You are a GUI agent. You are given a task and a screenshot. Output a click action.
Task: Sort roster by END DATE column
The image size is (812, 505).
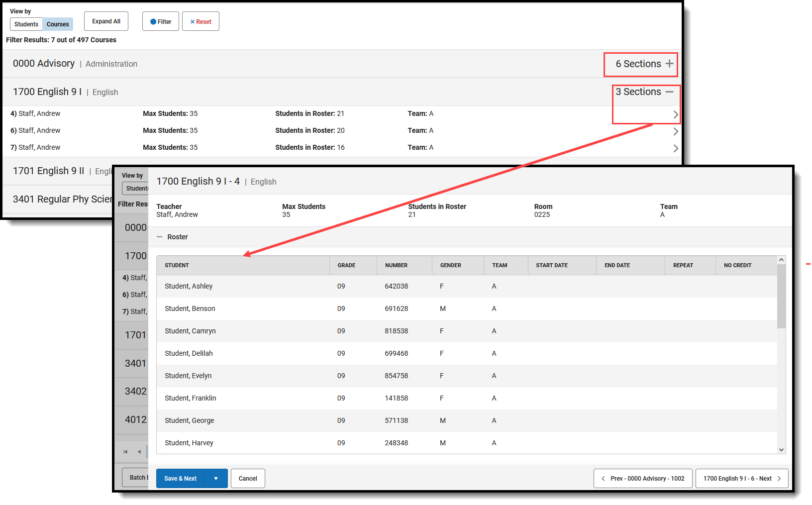click(x=630, y=265)
